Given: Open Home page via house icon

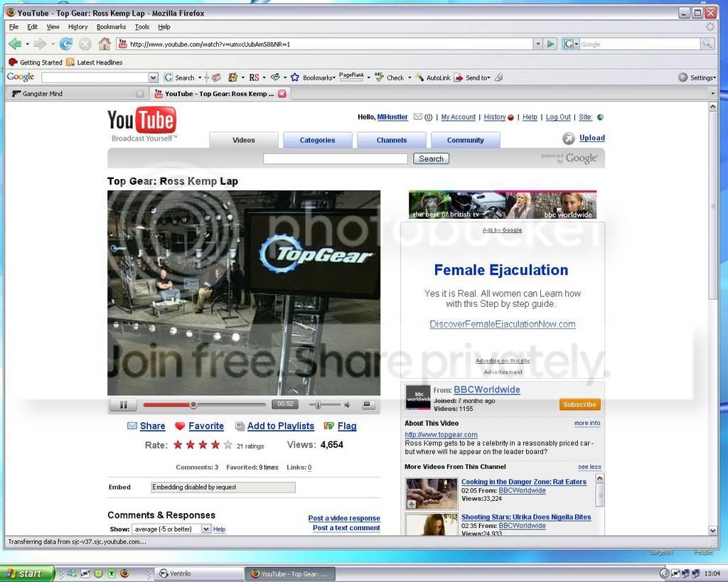Looking at the screenshot, I should pos(105,44).
